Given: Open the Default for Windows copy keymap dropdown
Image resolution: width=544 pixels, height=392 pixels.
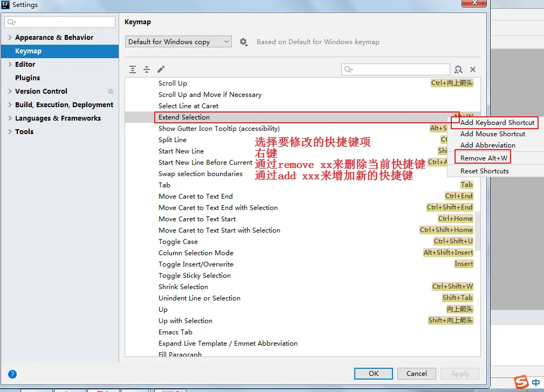Looking at the screenshot, I should point(178,42).
